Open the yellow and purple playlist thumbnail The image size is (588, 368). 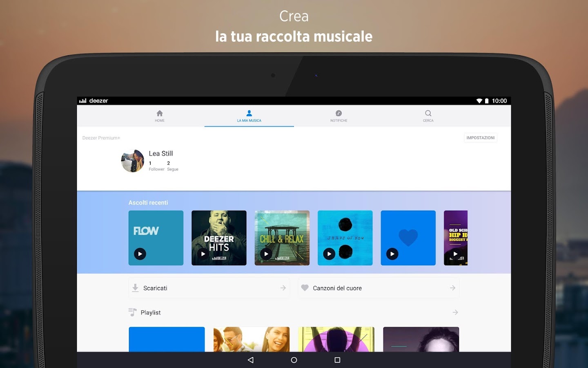[x=336, y=339]
